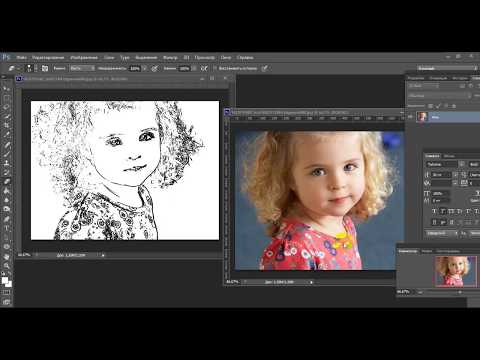Click the Navigator zoom percentage field
The image size is (480, 360).
(403, 292)
